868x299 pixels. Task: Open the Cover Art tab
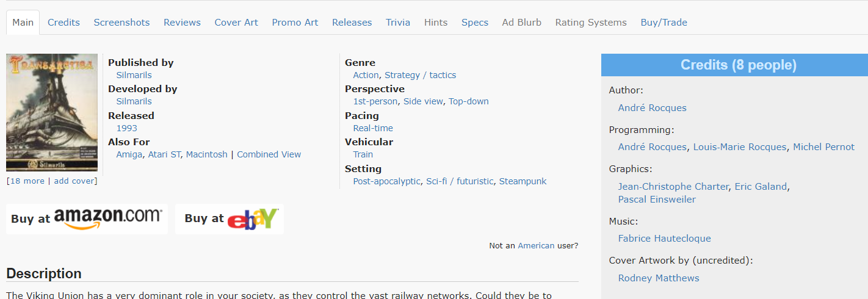(236, 23)
